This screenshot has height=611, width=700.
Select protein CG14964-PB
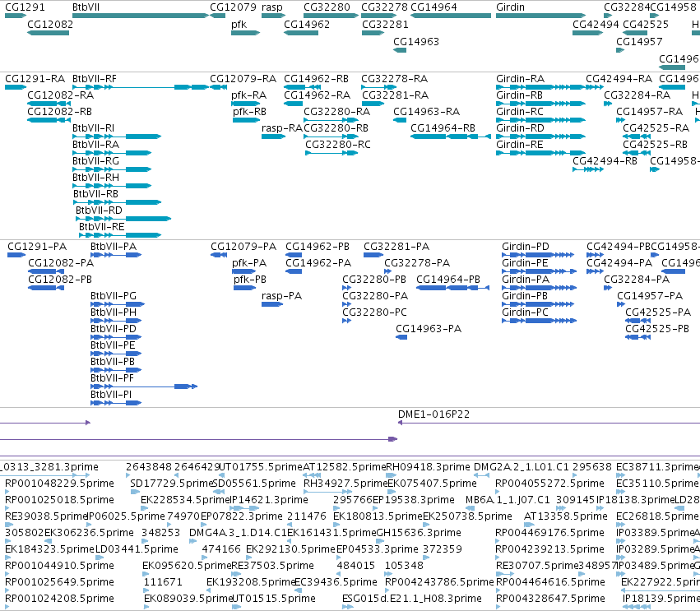[448, 279]
